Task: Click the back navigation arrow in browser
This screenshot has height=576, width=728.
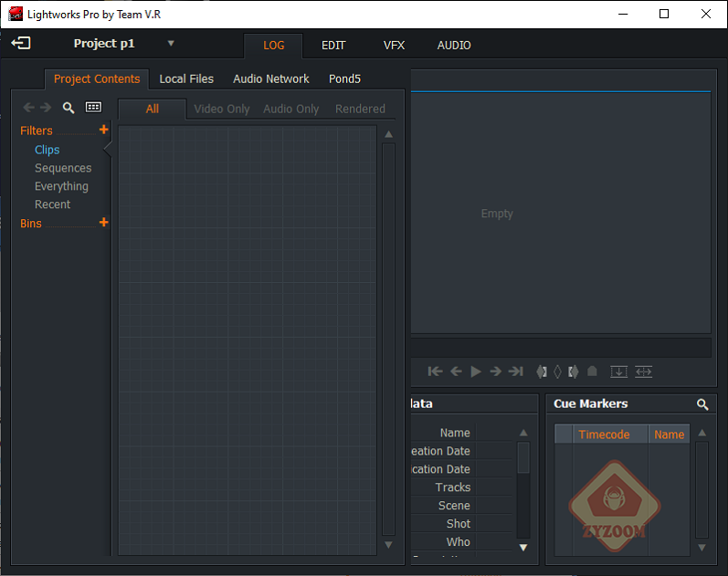Action: [29, 108]
